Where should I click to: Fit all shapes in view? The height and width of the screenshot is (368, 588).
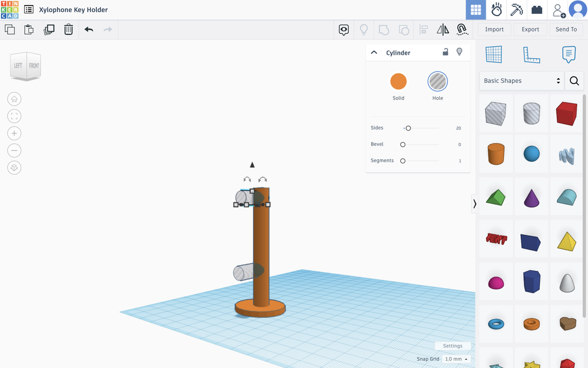(x=14, y=116)
